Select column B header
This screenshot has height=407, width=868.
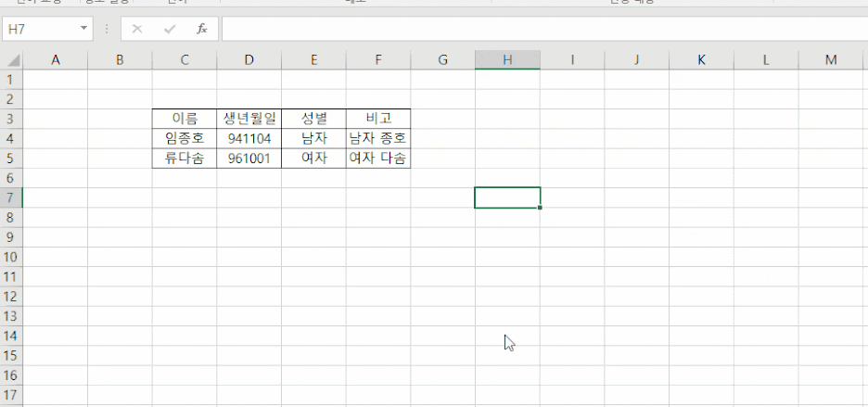point(120,60)
